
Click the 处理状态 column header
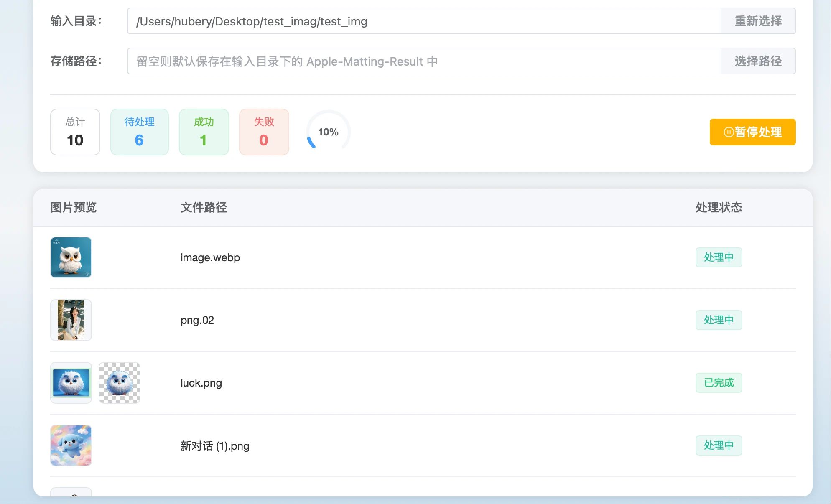719,207
